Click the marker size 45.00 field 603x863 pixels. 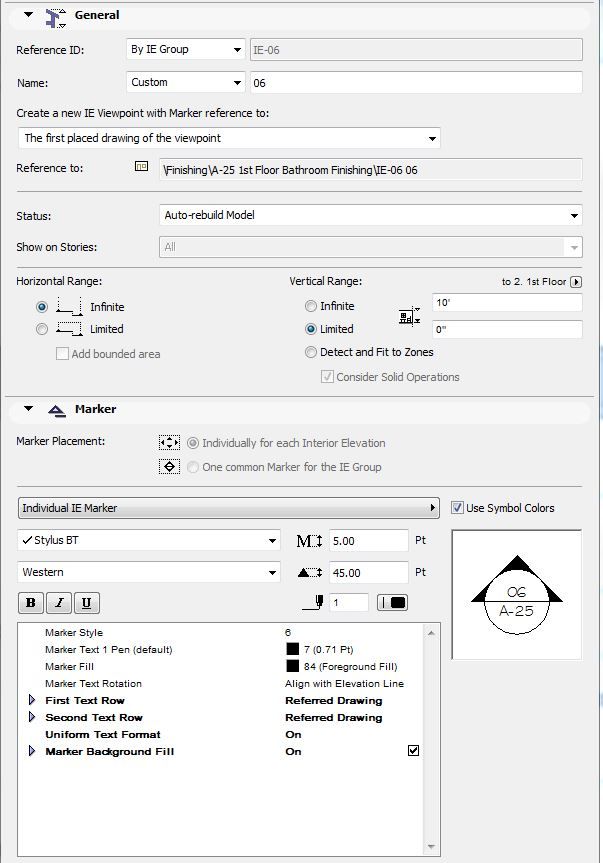point(369,573)
